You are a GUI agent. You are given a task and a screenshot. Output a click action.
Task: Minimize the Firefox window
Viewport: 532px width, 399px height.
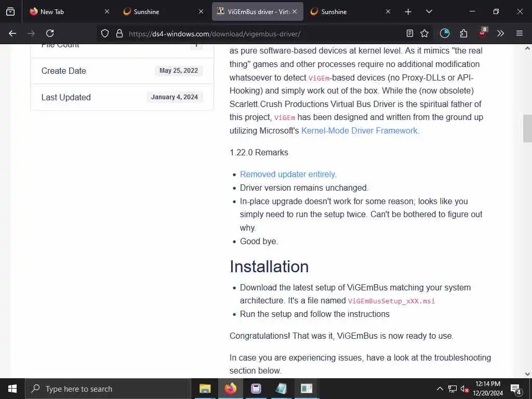pos(472,11)
